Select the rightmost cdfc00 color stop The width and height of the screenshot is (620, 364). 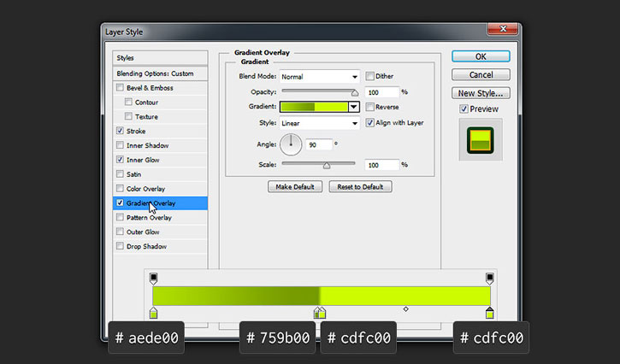point(489,313)
